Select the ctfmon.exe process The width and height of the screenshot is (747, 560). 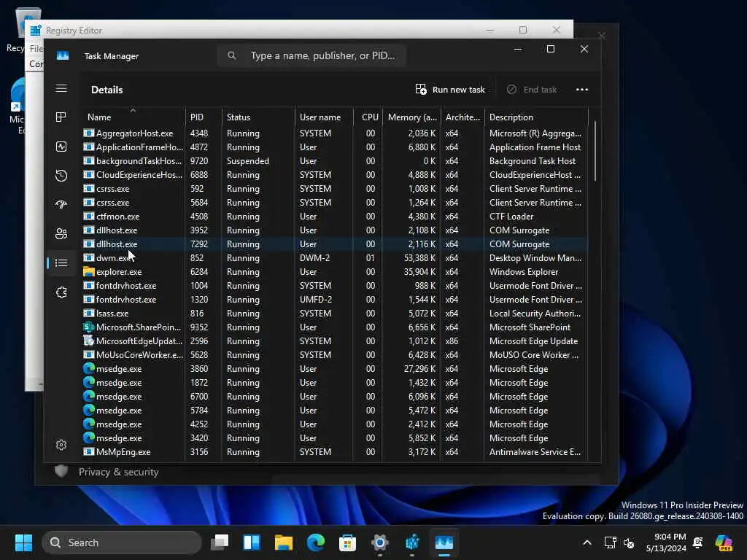334,216
